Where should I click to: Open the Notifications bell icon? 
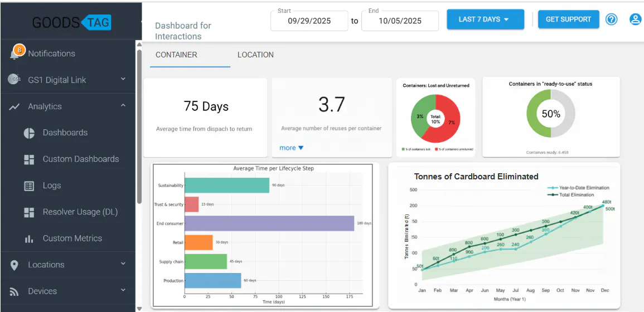click(x=14, y=55)
